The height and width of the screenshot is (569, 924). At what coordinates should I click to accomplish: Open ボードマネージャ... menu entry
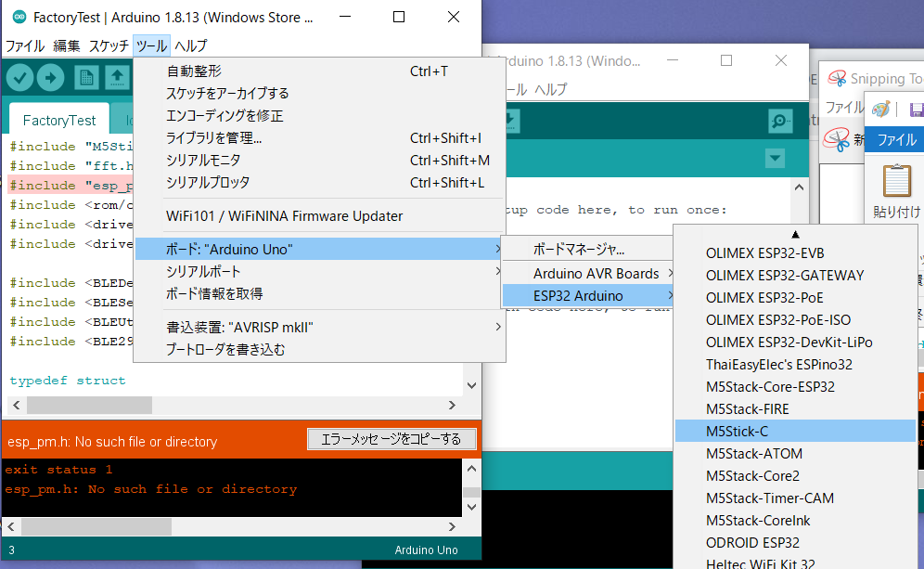point(579,250)
